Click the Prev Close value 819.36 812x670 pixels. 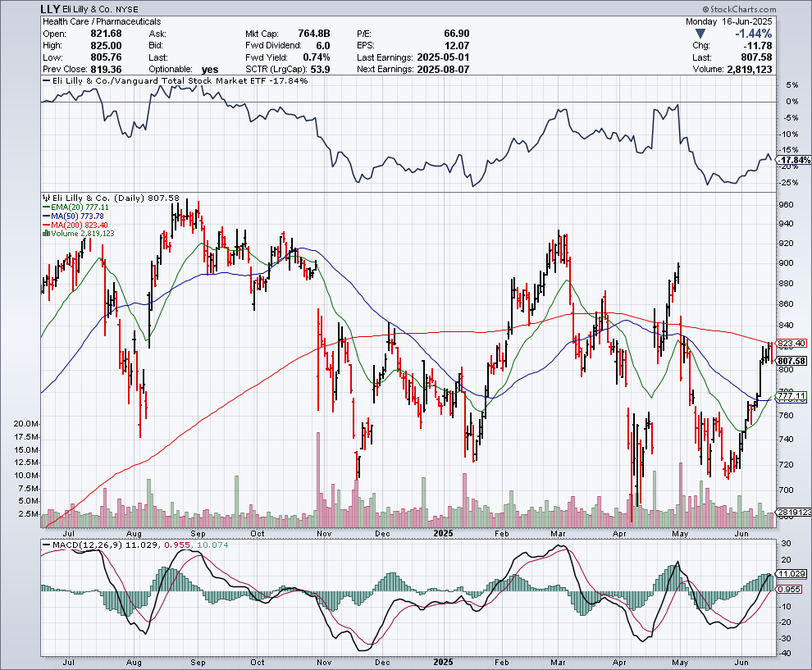coord(106,70)
